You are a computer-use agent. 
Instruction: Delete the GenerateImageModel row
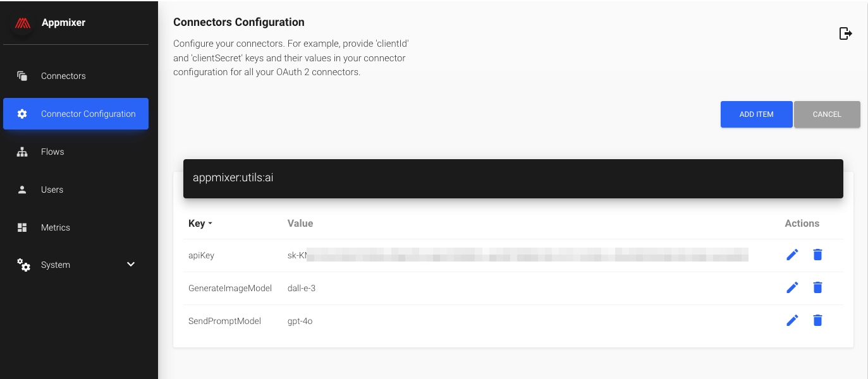(817, 287)
